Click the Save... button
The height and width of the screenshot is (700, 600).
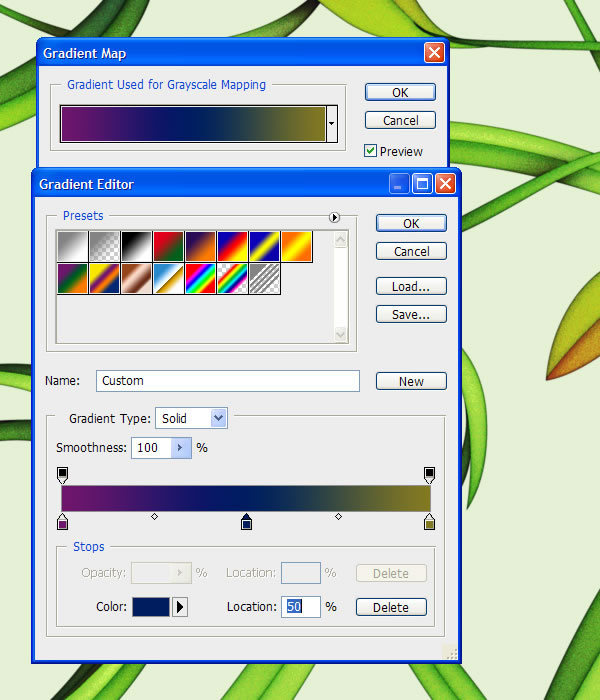[411, 314]
